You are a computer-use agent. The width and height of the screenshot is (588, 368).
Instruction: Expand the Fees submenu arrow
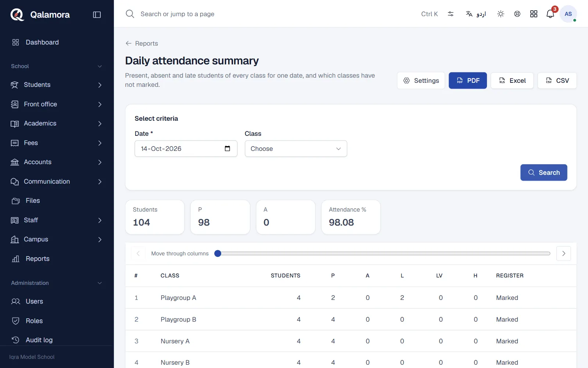tap(100, 143)
